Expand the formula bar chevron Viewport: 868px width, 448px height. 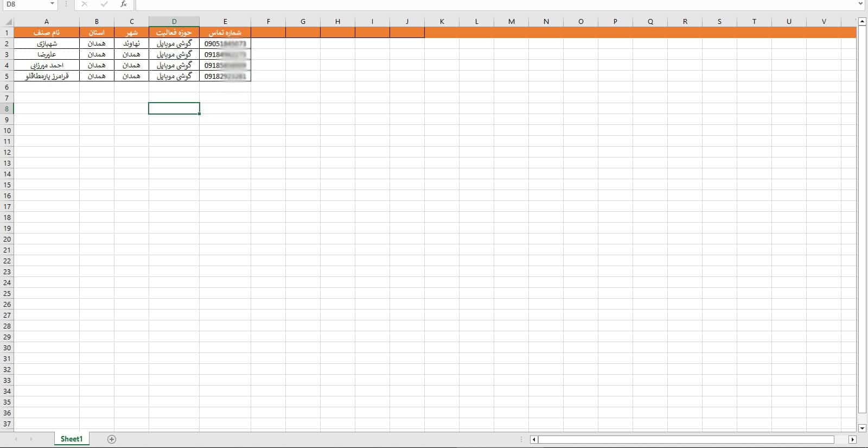coord(861,4)
